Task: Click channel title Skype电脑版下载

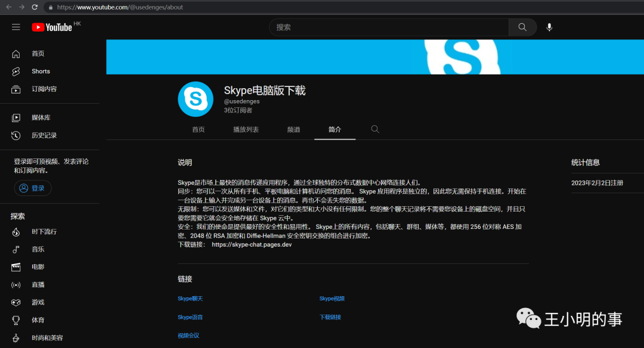Action: (265, 91)
